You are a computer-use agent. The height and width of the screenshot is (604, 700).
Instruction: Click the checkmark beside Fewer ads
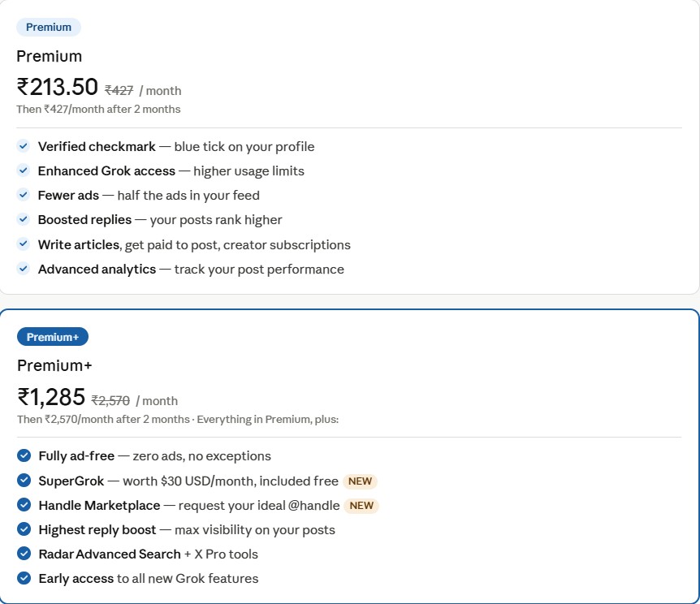coord(23,196)
